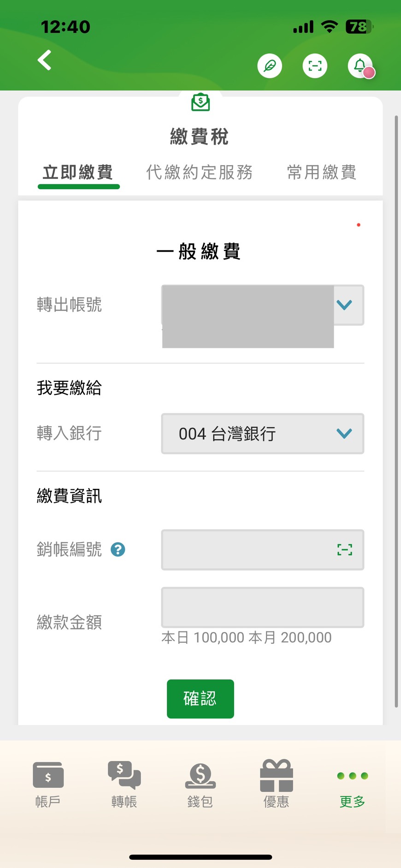
Task: Switch to the 常用繳費 tab
Action: tap(322, 172)
